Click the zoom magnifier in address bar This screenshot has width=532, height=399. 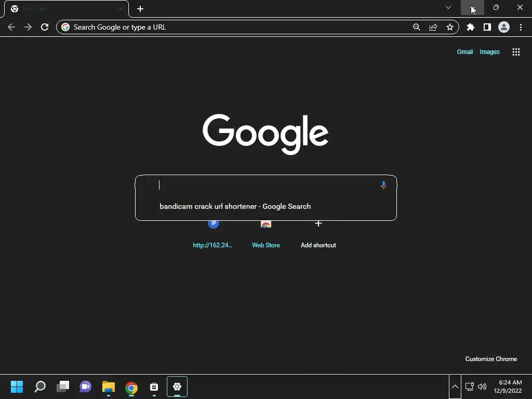[x=417, y=27]
